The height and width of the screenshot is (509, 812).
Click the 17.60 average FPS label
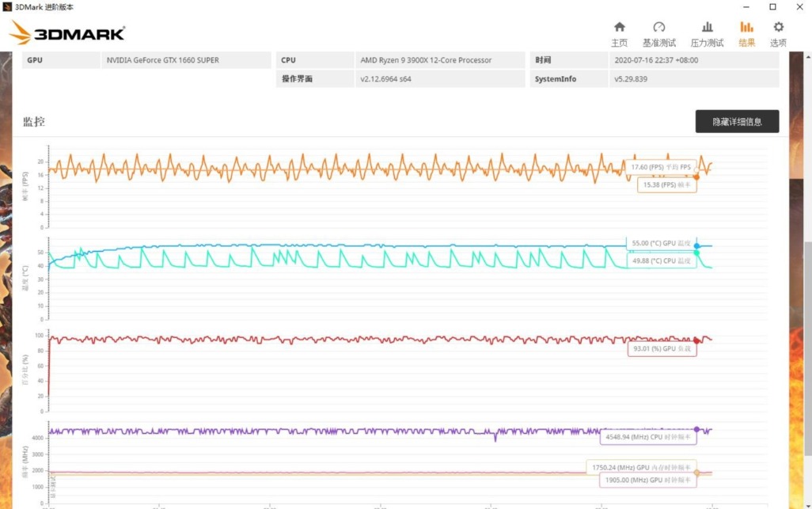660,167
